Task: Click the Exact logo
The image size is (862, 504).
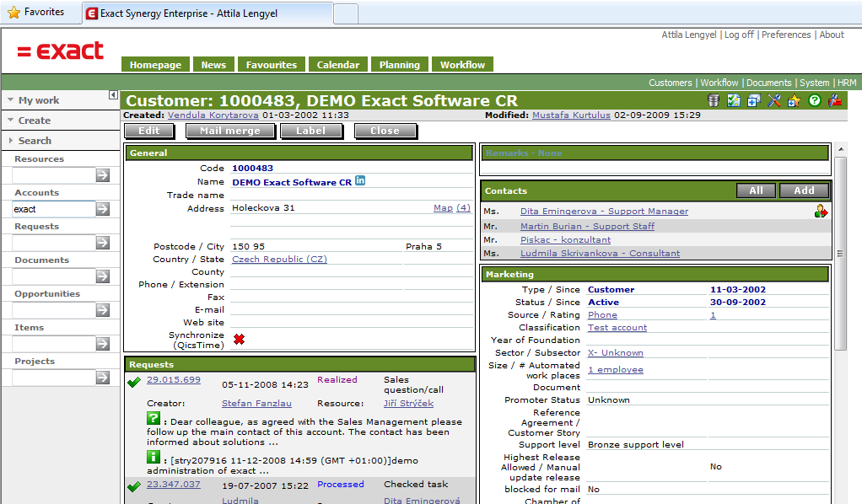Action: (60, 51)
